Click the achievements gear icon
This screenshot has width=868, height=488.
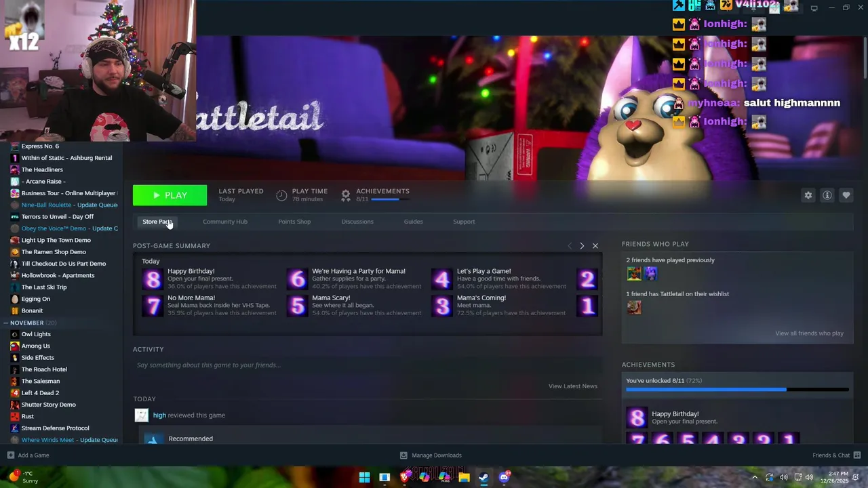(345, 195)
